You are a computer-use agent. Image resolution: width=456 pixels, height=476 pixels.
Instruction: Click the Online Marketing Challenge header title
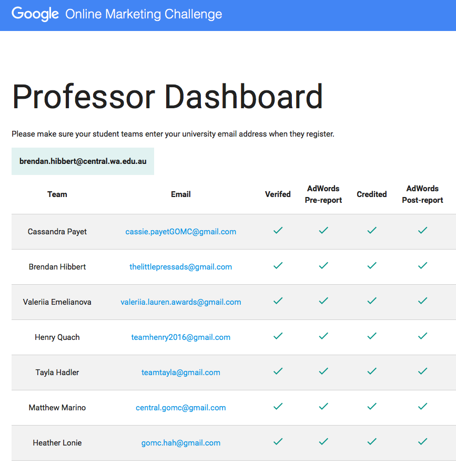(144, 14)
